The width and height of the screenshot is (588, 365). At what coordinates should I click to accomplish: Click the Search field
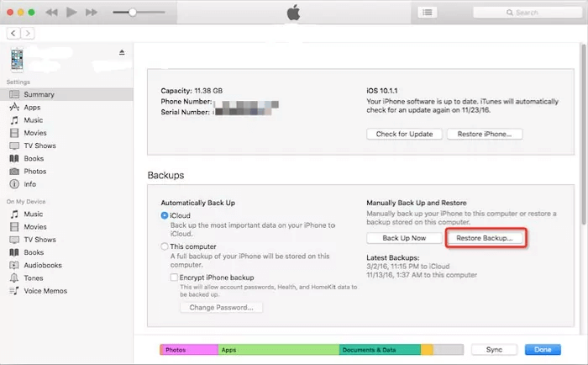click(528, 13)
